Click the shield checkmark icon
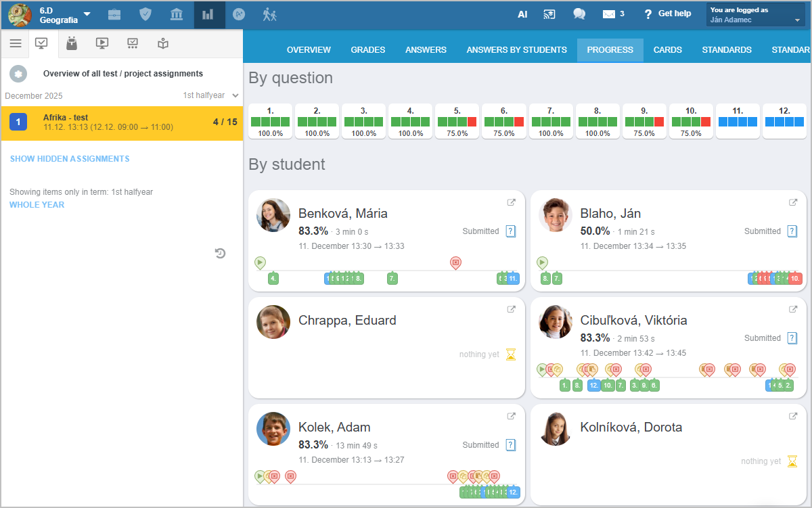812x508 pixels. pos(145,14)
